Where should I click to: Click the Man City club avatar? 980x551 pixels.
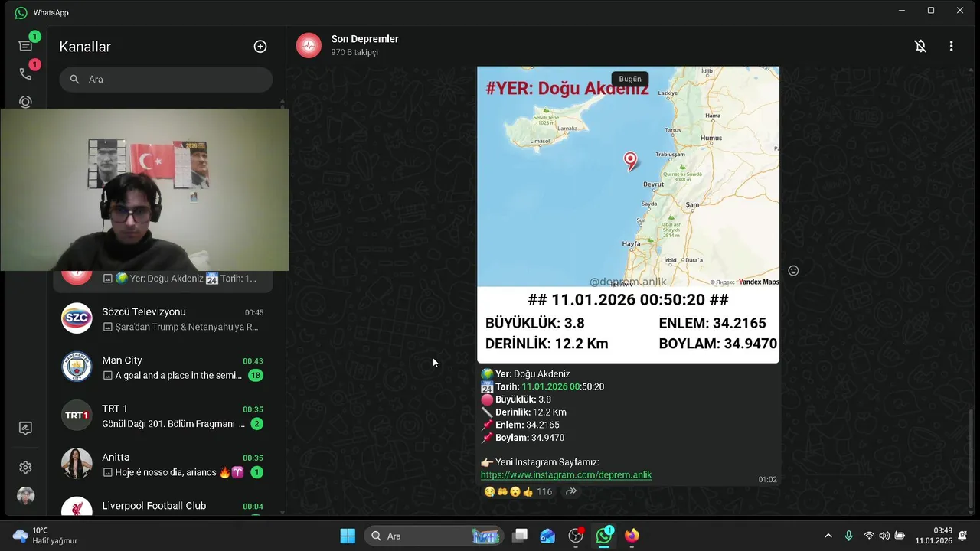(77, 367)
